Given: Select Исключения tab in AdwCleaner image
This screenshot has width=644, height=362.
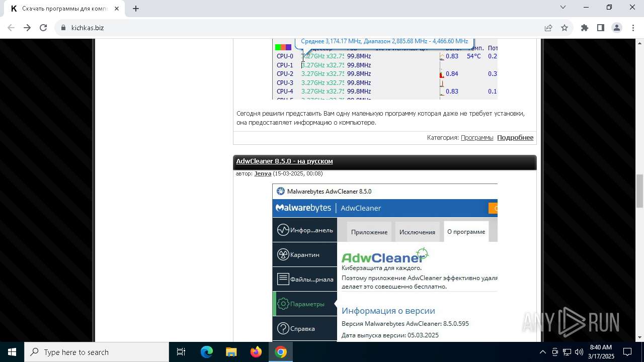Looking at the screenshot, I should pos(417,232).
